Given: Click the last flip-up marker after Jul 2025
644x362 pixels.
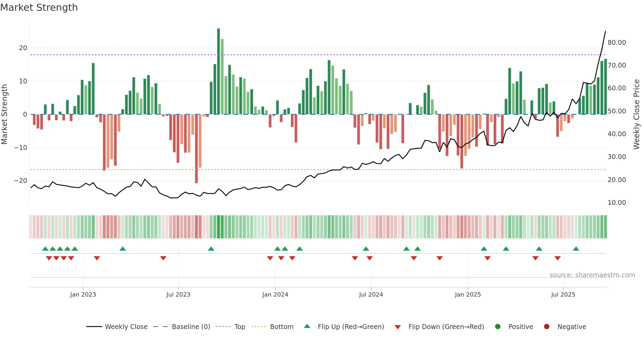Looking at the screenshot, I should (x=576, y=249).
